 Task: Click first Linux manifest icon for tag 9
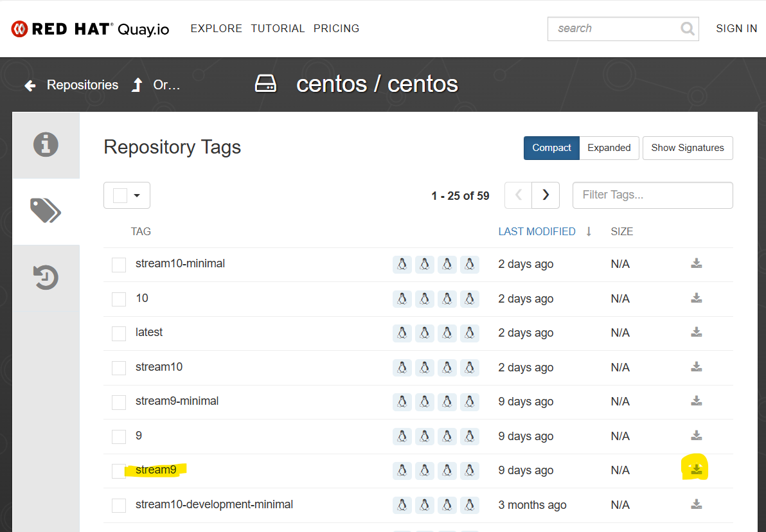402,436
